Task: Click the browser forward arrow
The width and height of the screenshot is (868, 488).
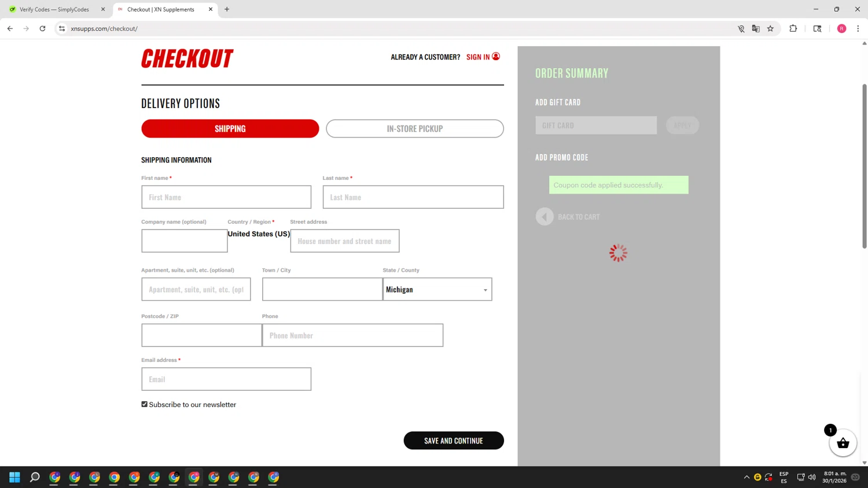Action: tap(26, 28)
